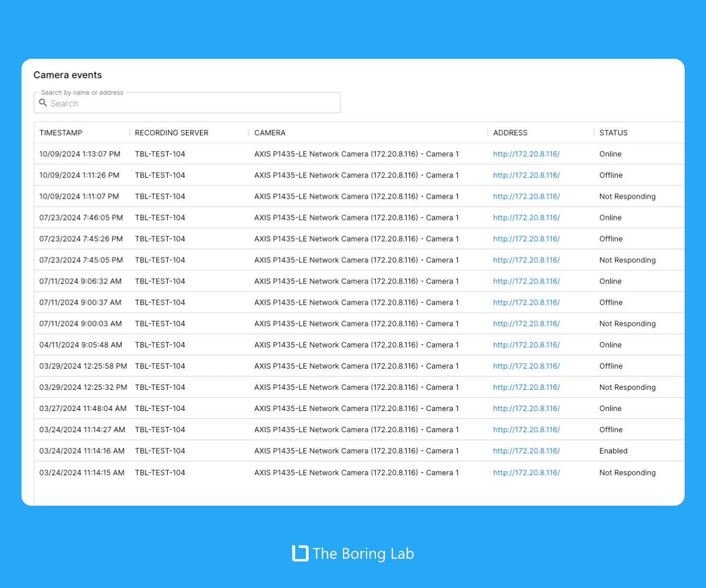Click Online status in 07/23/2024 7:46:05 PM row
Screen dimensions: 706x588
click(611, 218)
